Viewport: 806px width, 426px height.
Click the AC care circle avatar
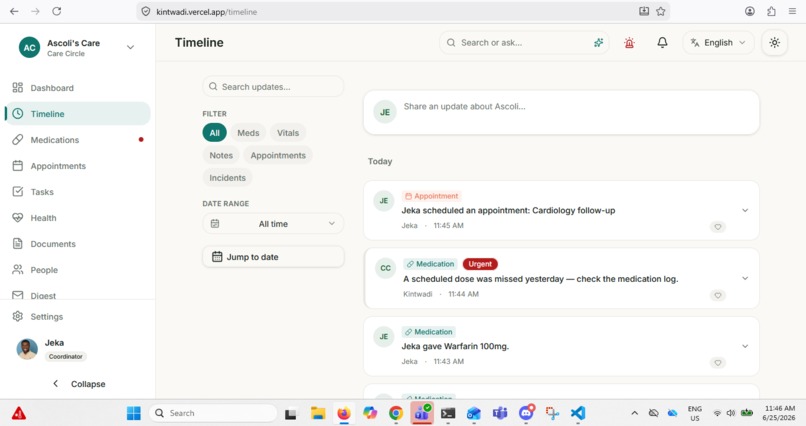pos(29,47)
